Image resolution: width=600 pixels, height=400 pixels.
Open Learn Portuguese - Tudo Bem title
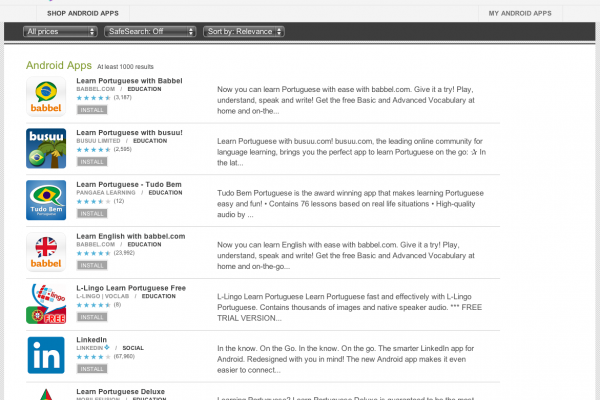[x=129, y=184]
